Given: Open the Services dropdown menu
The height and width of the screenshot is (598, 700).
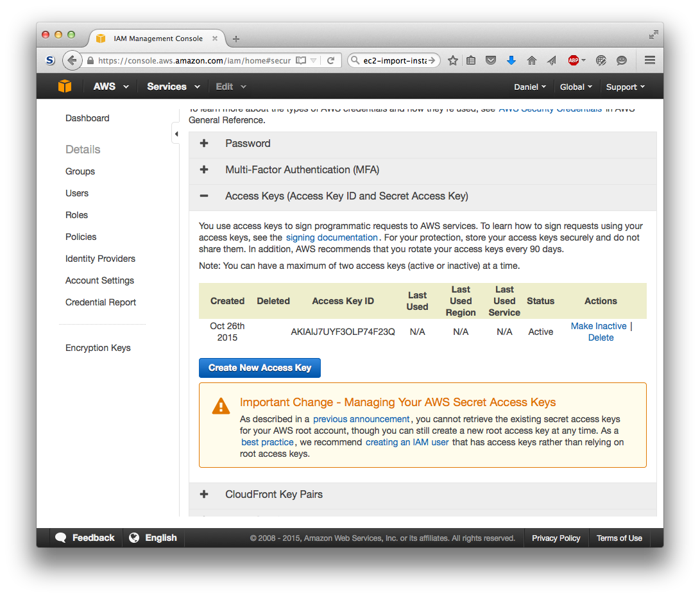Looking at the screenshot, I should click(x=173, y=87).
